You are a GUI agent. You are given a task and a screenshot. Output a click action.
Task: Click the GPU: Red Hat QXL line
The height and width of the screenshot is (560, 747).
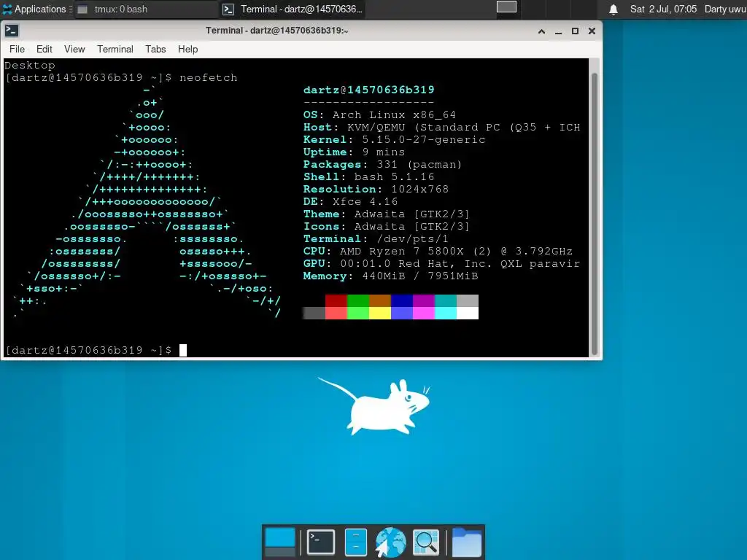(x=441, y=263)
